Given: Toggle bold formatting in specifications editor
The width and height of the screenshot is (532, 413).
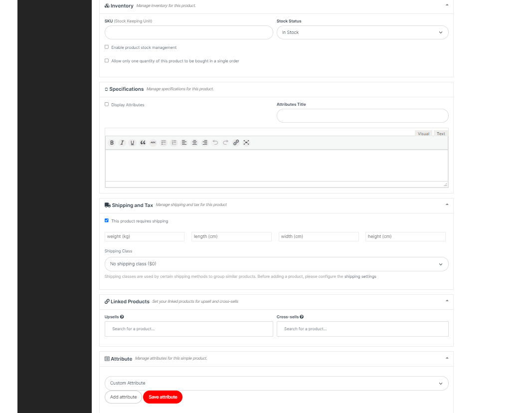Looking at the screenshot, I should point(112,143).
